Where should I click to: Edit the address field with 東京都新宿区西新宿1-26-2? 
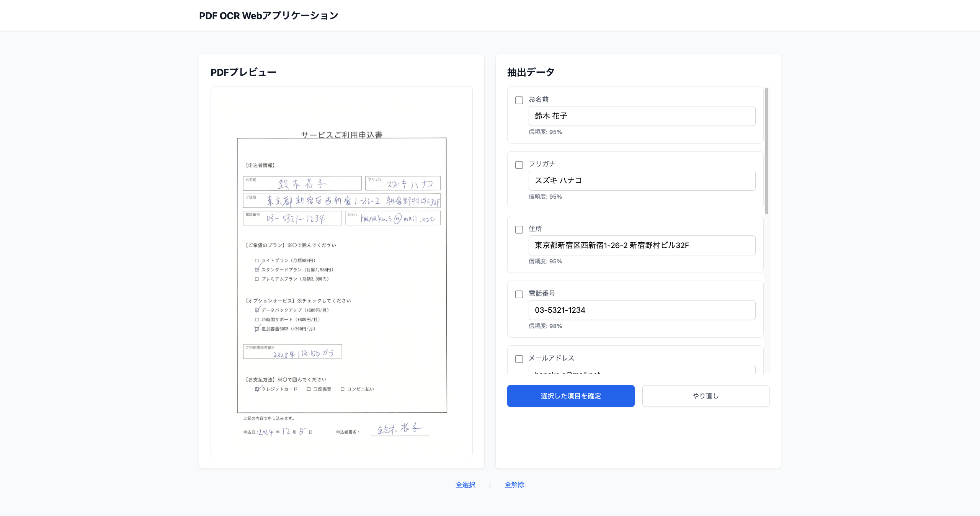tap(642, 245)
